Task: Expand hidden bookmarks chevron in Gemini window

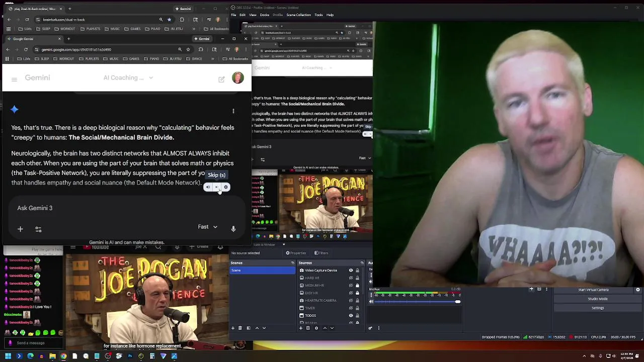Action: coord(212,59)
